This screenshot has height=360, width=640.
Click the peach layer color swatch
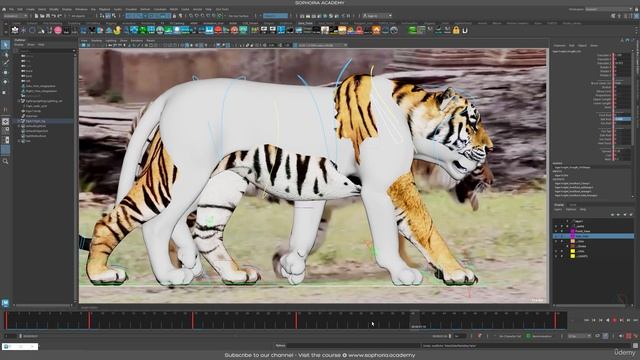573,241
